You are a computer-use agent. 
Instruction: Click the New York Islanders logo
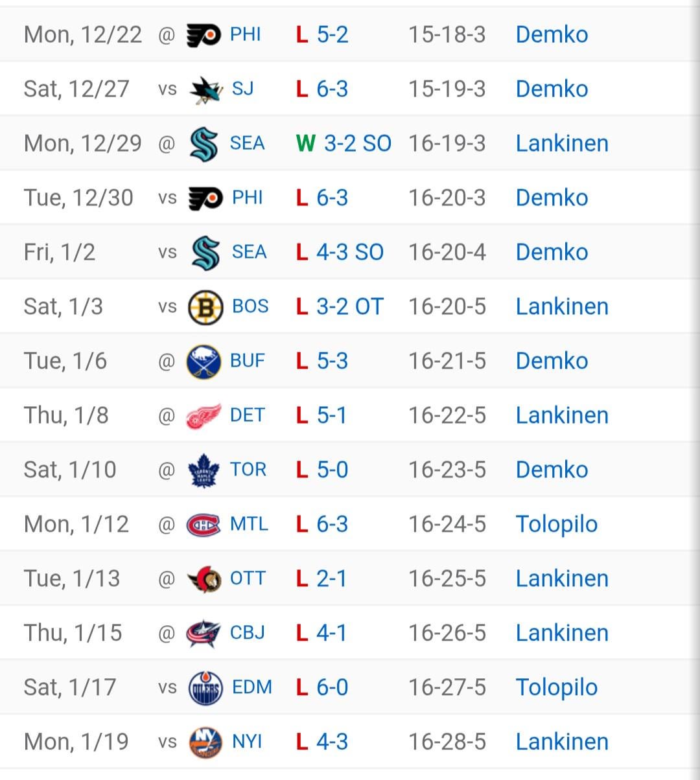pyautogui.click(x=205, y=742)
